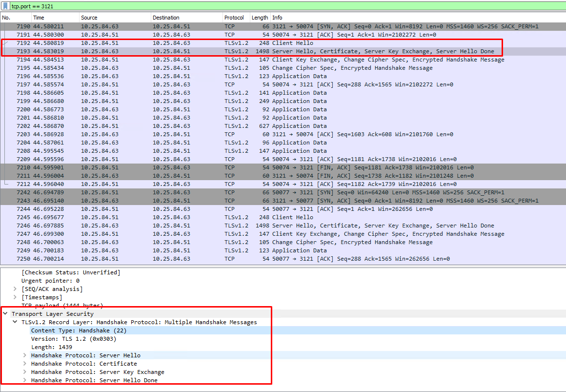Collapse the TLSv1.2 Record Layer node
The image size is (566, 392).
[x=15, y=322]
